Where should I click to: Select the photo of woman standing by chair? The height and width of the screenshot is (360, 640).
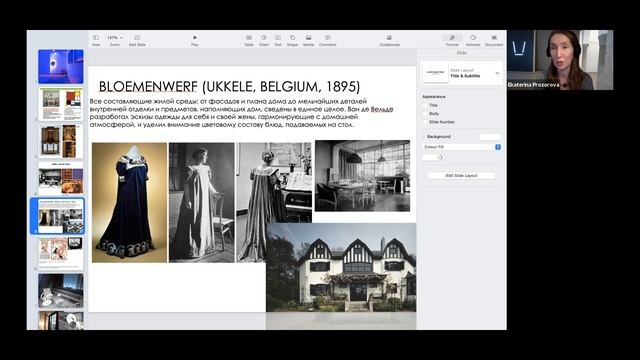click(202, 202)
